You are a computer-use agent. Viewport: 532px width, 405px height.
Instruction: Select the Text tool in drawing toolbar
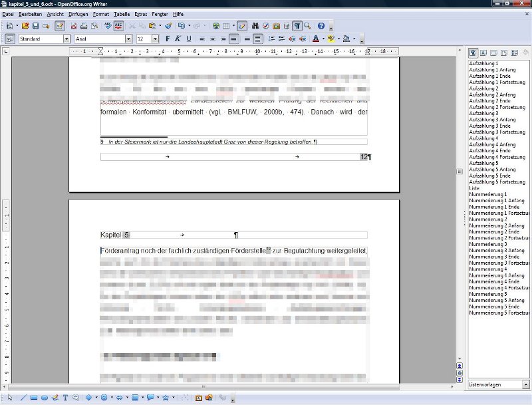point(65,398)
